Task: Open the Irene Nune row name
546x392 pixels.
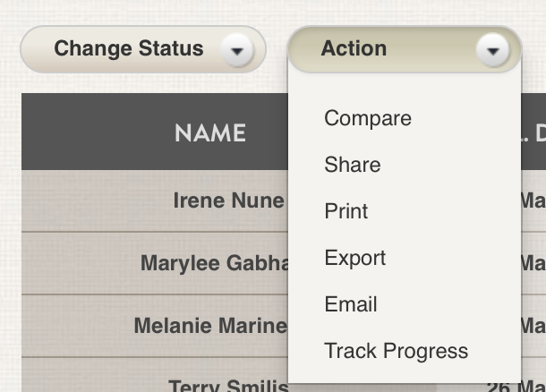Action: (228, 200)
